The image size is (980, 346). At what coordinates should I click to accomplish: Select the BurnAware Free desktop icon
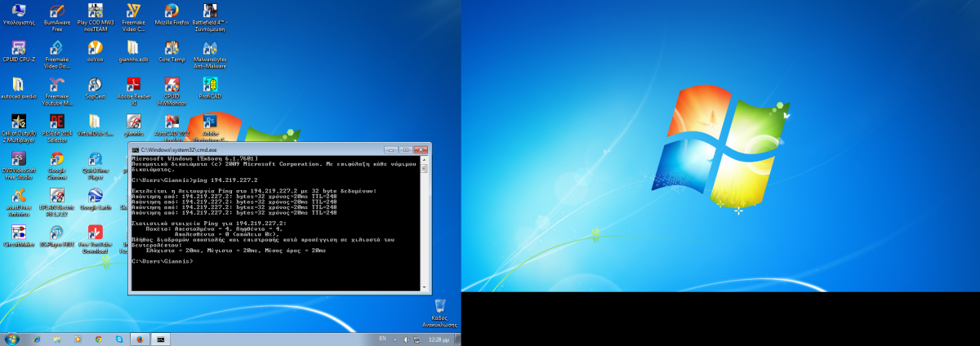(x=56, y=11)
